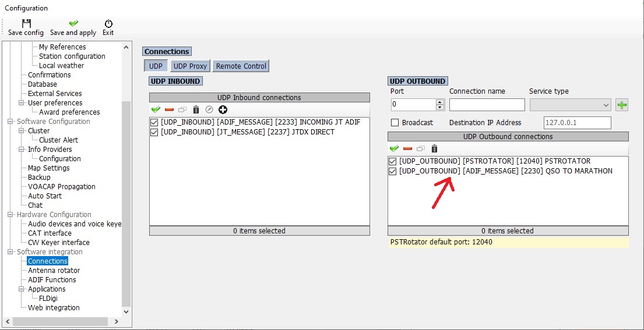Viewport: 644px width, 330px height.
Task: Open ADIF Functions in the tree
Action: point(52,280)
